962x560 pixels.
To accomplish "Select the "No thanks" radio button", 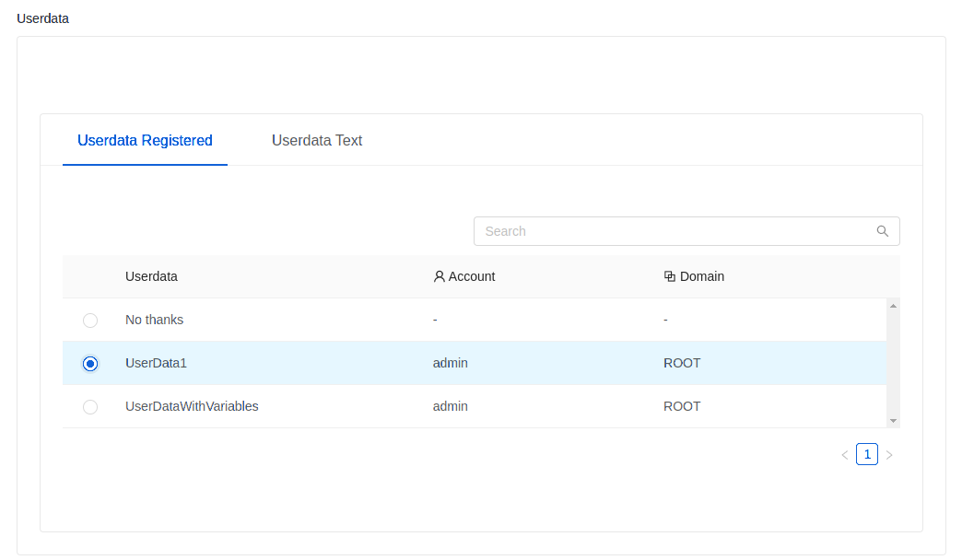I will pyautogui.click(x=90, y=321).
